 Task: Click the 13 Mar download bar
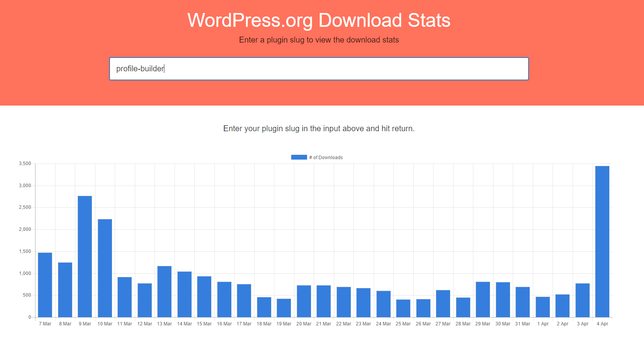[164, 292]
